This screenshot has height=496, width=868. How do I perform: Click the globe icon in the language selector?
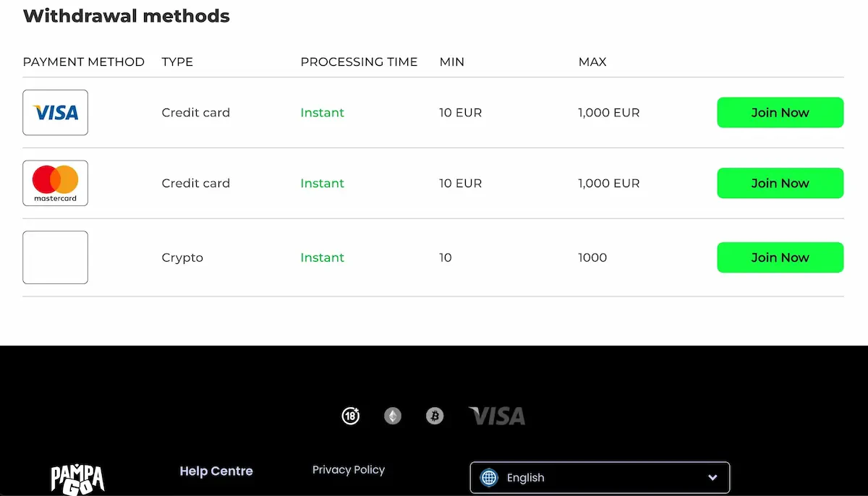(490, 478)
